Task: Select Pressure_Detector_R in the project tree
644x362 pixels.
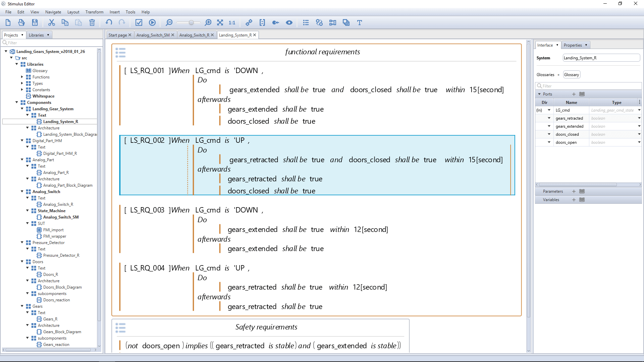Action: point(61,255)
